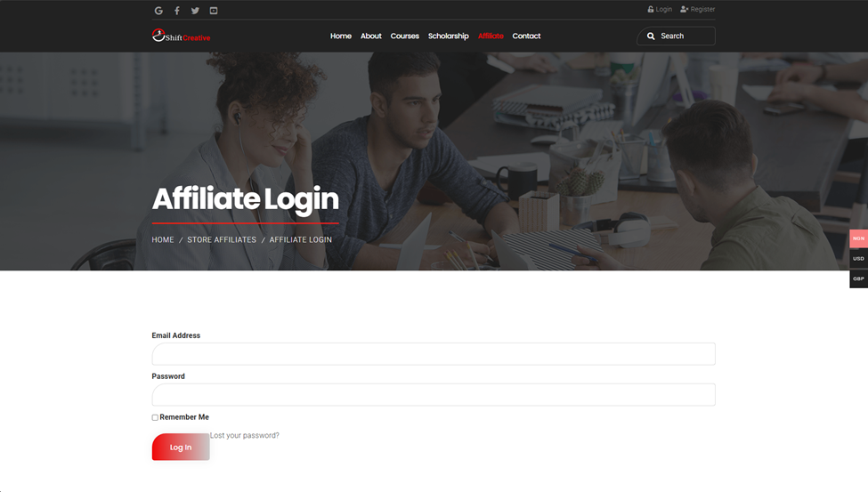Viewport: 868px width, 492px height.
Task: Select GBP currency option
Action: pos(858,278)
